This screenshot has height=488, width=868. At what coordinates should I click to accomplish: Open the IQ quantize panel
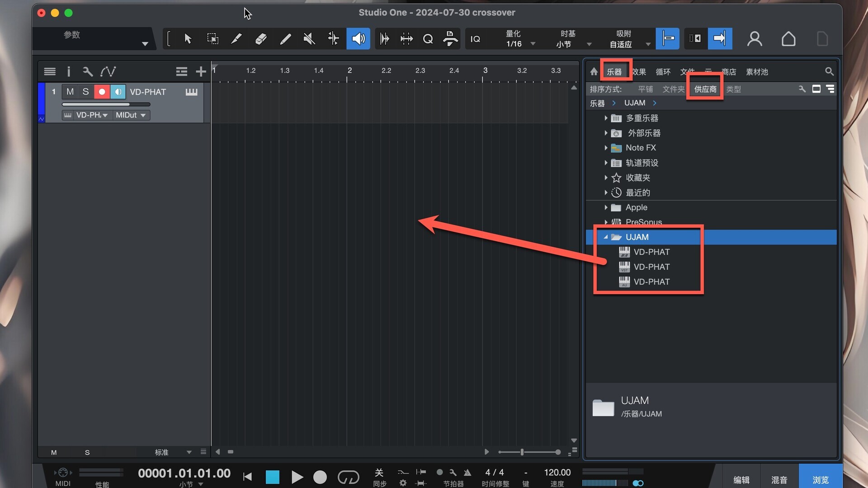(x=475, y=39)
